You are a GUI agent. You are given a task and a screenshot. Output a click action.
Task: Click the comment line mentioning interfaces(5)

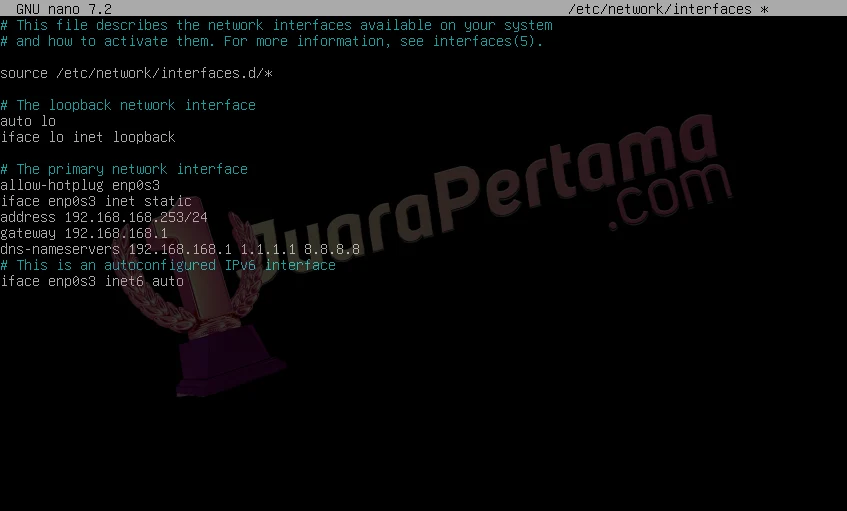272,42
